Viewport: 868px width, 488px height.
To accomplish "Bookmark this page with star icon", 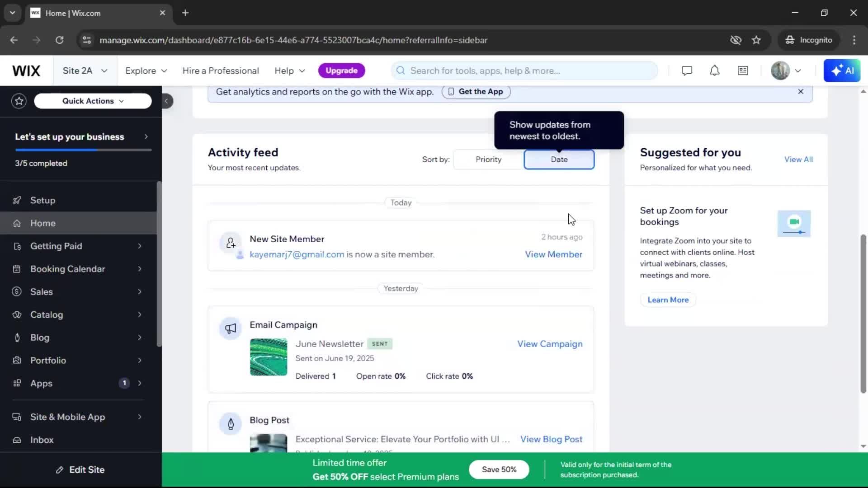I will pos(756,40).
